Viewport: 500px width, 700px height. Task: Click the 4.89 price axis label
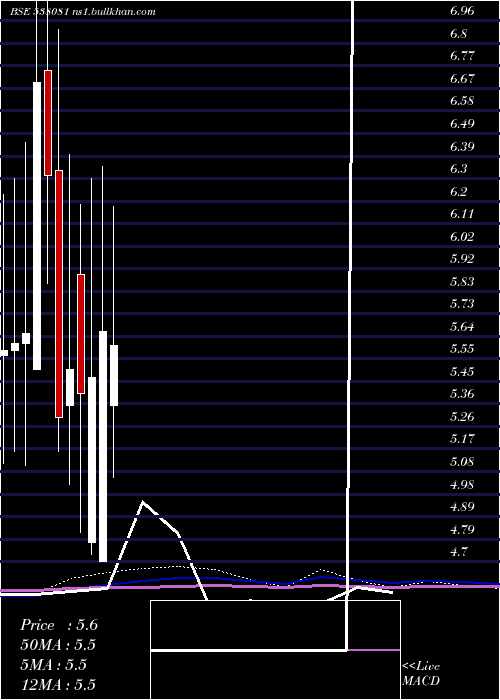(462, 507)
